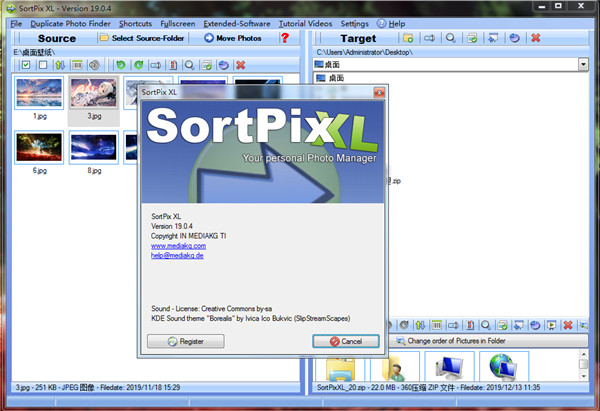Click help@mediakg.de email link

coord(177,255)
